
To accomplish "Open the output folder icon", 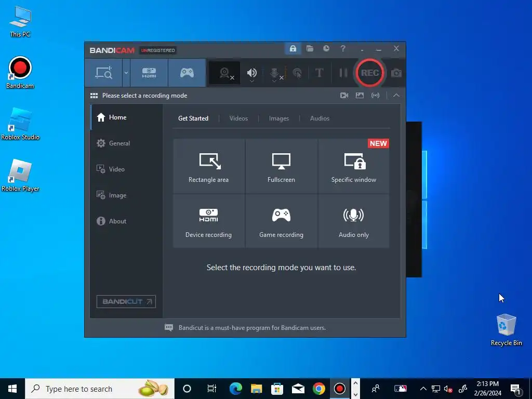I will [310, 48].
